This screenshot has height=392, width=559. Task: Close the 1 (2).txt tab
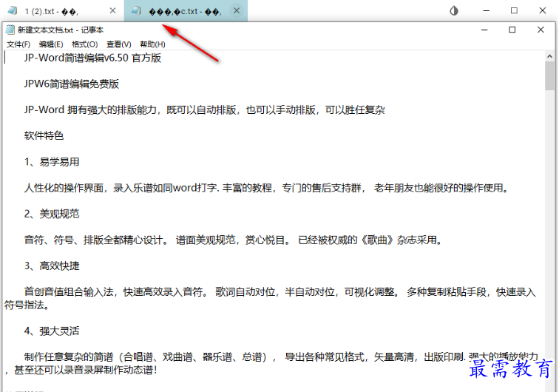(112, 10)
